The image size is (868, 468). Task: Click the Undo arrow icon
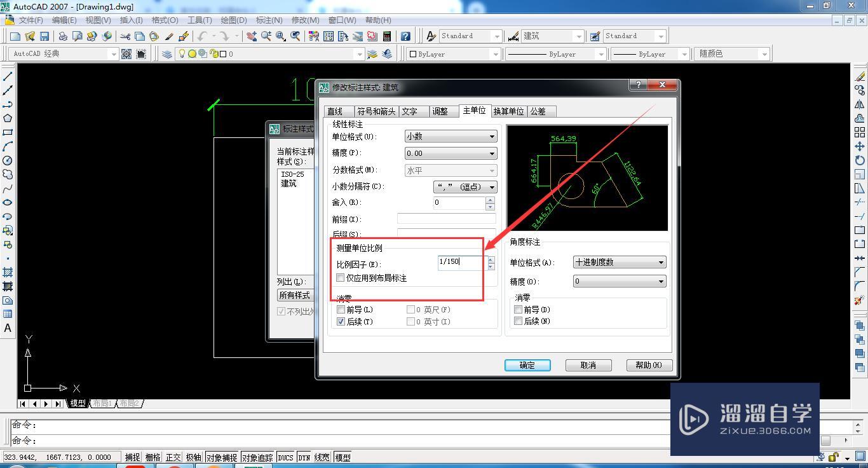click(x=202, y=36)
